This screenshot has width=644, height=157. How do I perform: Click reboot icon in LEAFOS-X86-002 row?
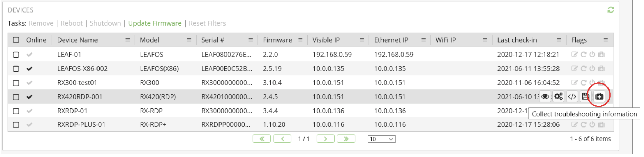(x=584, y=69)
